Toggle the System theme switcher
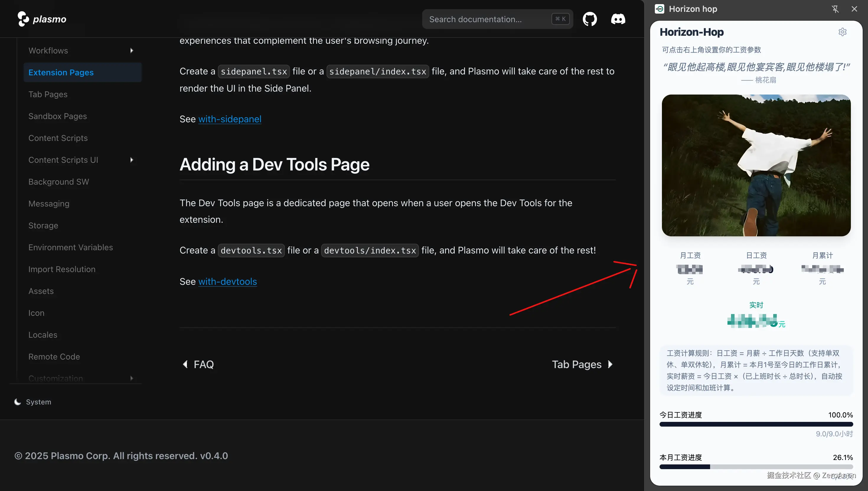 coord(38,402)
